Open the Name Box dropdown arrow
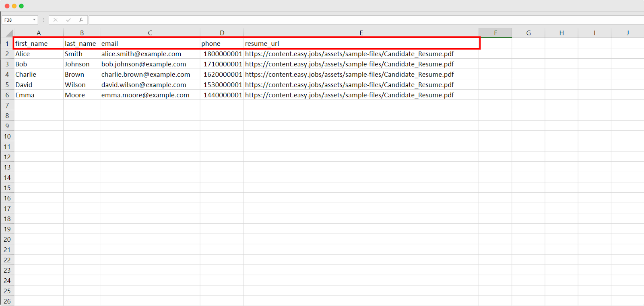 click(x=34, y=20)
